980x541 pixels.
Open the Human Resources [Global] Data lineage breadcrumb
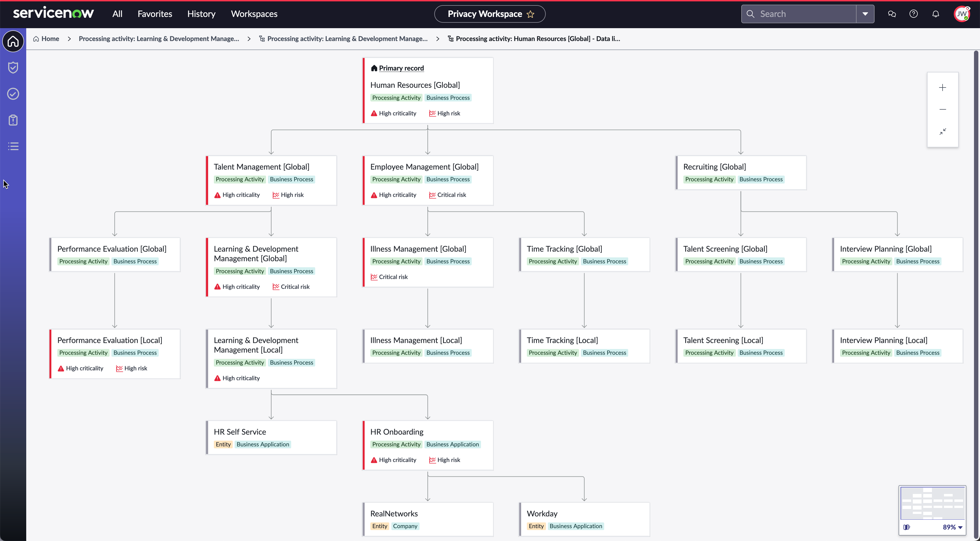(534, 39)
